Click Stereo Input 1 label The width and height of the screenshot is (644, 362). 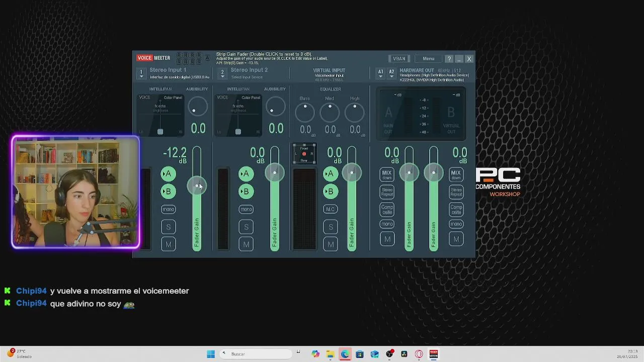[x=168, y=70]
